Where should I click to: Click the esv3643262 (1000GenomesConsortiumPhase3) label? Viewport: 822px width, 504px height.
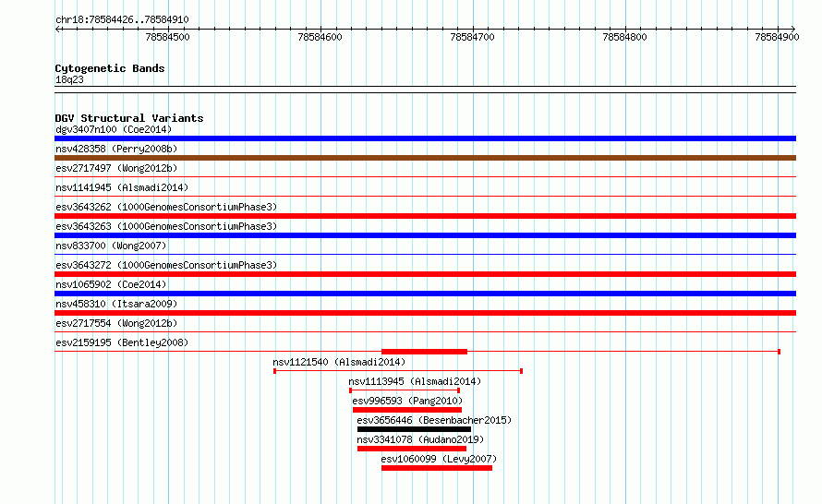166,207
